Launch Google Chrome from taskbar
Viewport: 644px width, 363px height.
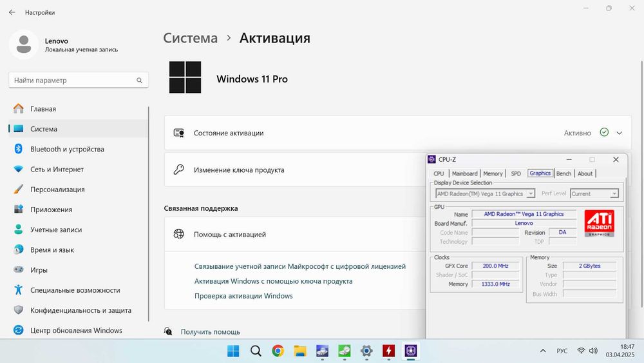click(278, 351)
